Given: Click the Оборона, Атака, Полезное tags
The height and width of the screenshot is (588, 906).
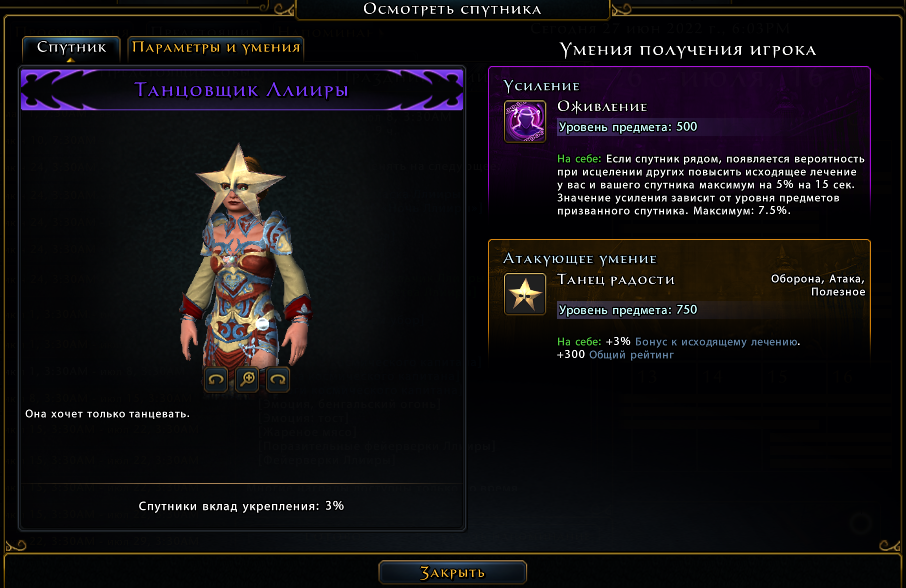Looking at the screenshot, I should click(x=818, y=285).
